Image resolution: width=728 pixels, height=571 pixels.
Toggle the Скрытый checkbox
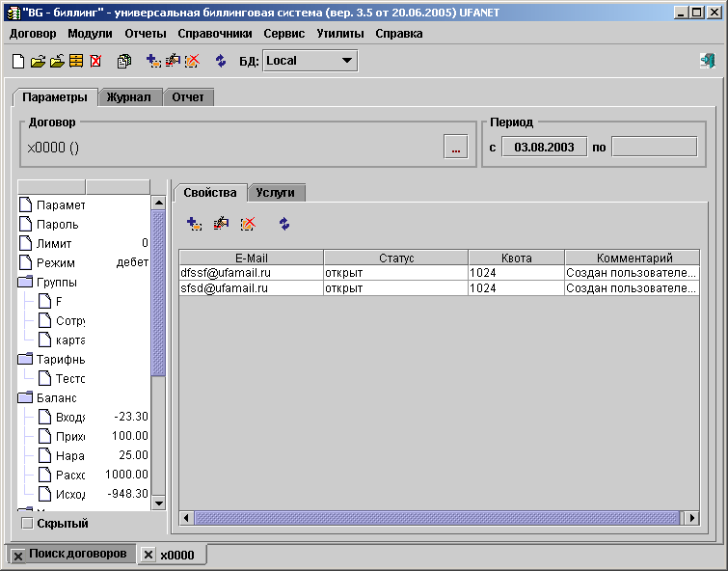[27, 524]
